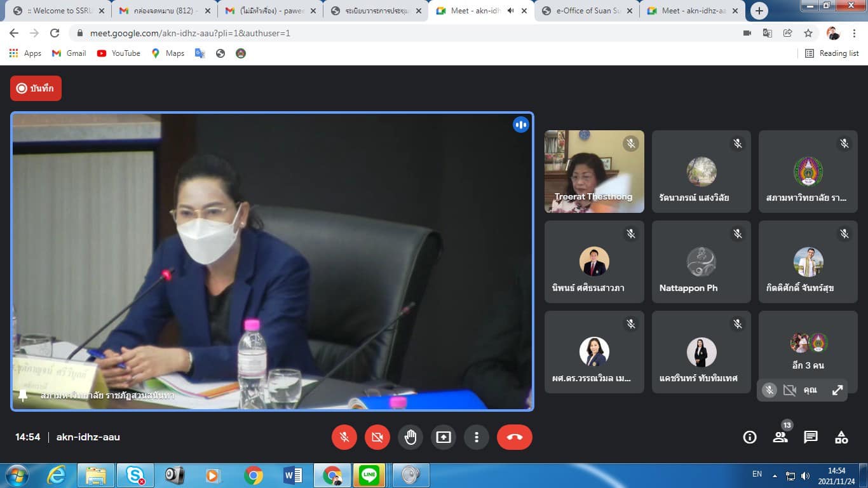This screenshot has height=488, width=868.
Task: Turn on the camera
Action: (377, 437)
